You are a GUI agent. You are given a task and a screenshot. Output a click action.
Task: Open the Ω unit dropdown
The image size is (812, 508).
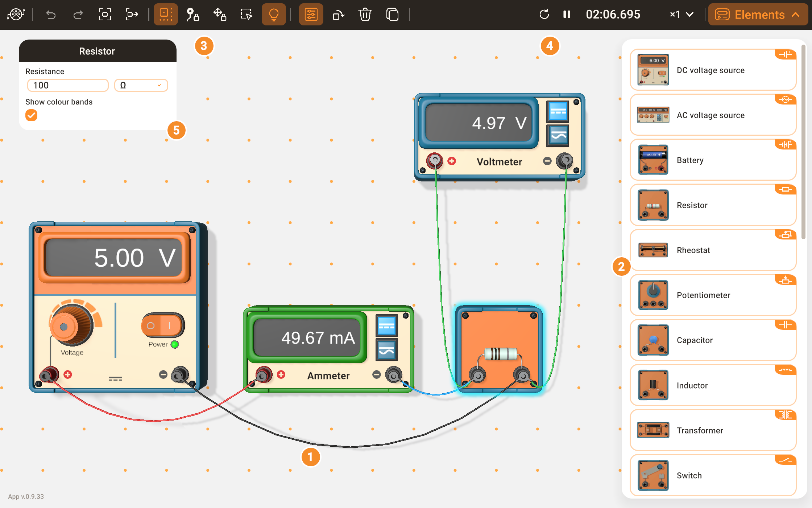coord(141,85)
